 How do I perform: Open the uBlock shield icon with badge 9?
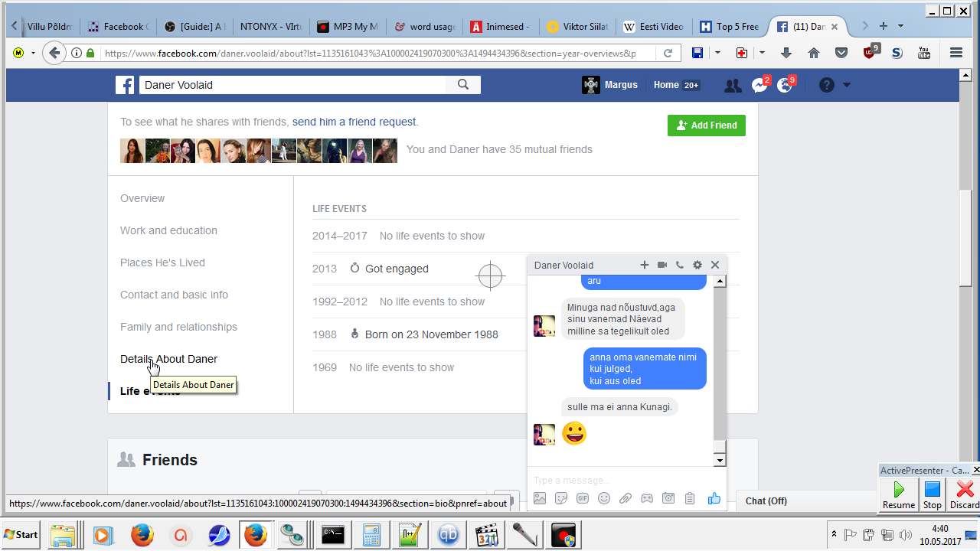point(870,52)
